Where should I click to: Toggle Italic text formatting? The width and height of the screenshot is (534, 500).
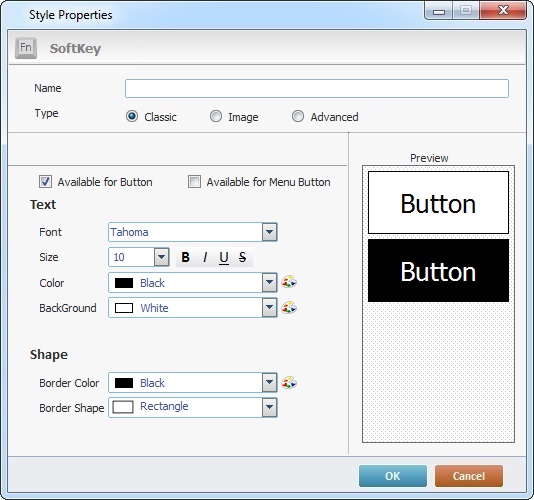(205, 257)
